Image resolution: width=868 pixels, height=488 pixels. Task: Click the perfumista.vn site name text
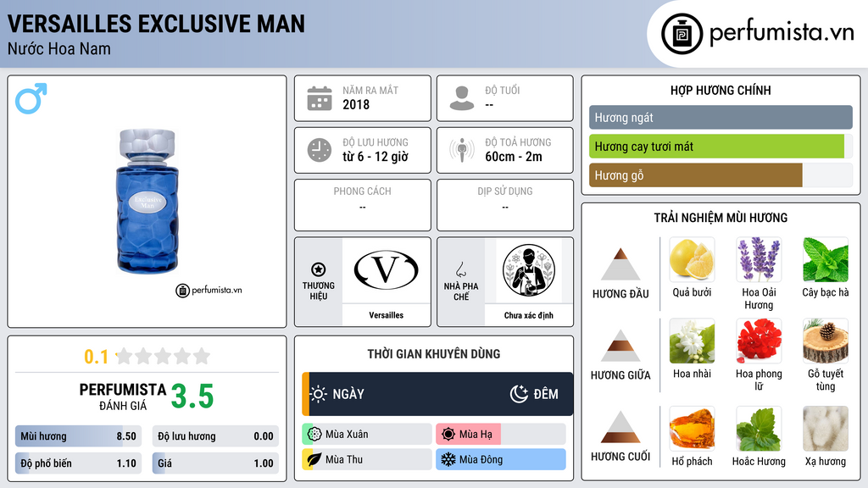782,32
